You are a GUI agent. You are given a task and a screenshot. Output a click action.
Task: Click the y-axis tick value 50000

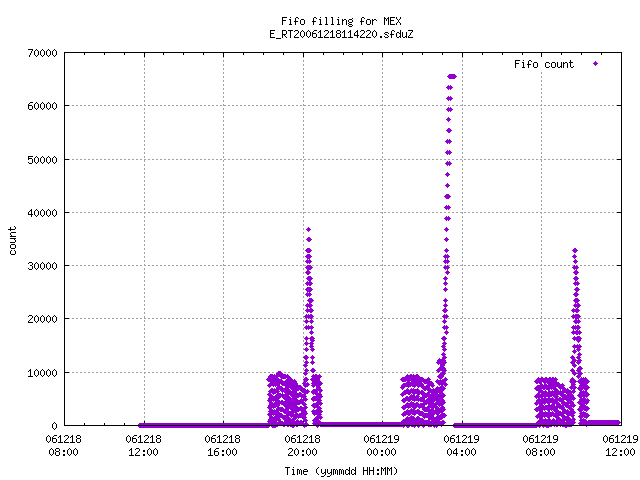click(x=42, y=160)
